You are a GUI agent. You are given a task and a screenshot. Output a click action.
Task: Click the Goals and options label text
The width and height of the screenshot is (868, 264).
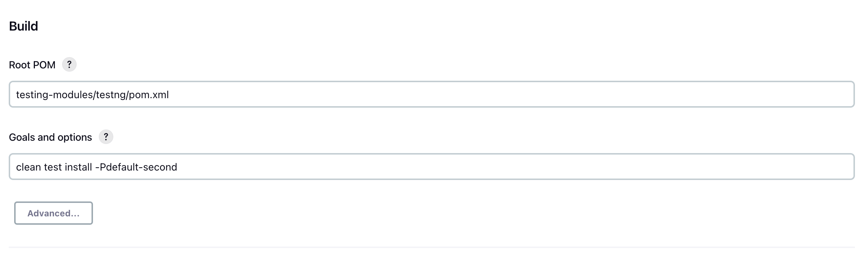pos(50,137)
